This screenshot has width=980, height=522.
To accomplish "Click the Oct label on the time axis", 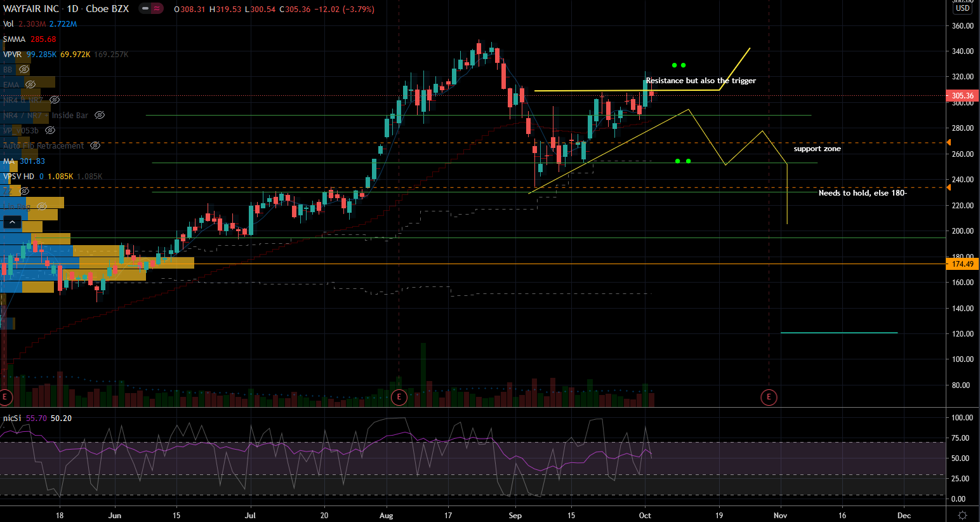I will 645,515.
